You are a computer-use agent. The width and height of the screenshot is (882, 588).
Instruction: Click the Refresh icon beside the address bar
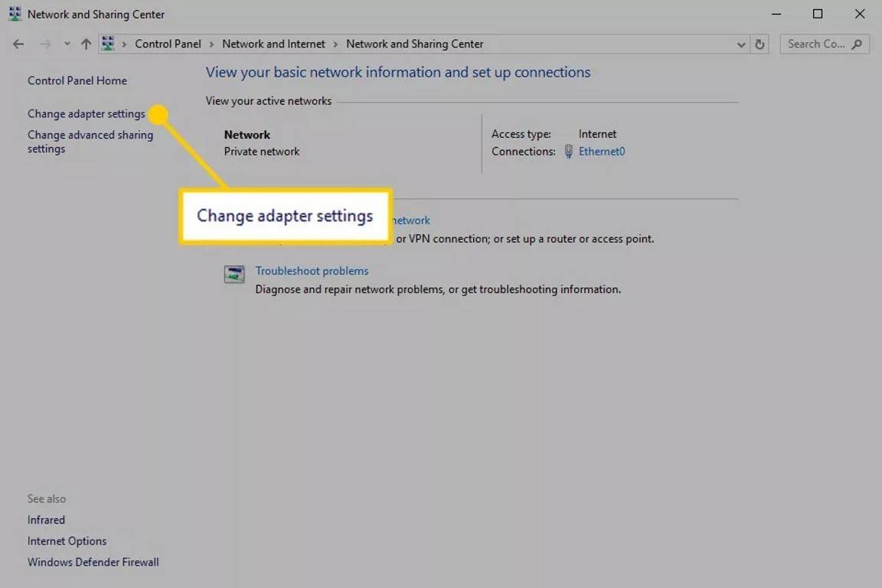tap(759, 44)
